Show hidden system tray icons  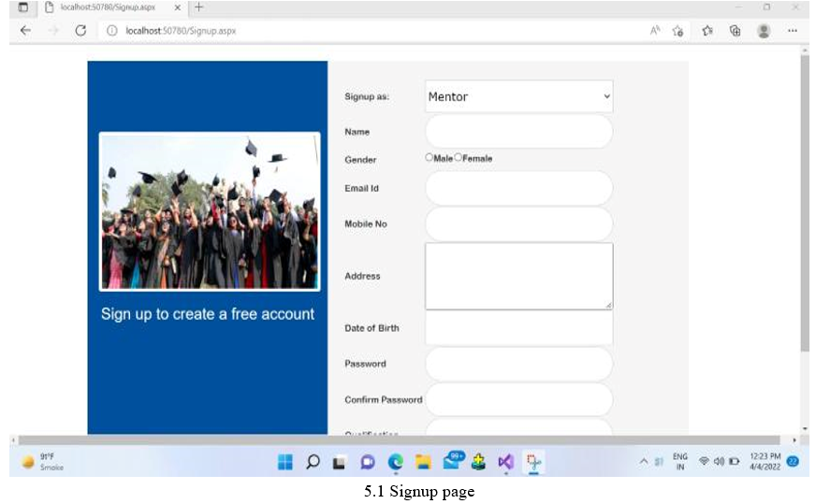coord(644,461)
